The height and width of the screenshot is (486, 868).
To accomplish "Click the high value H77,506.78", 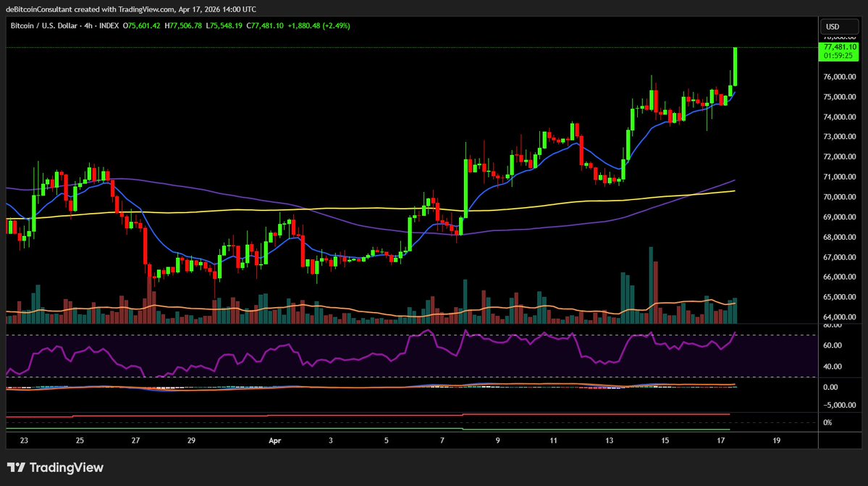I will point(183,25).
